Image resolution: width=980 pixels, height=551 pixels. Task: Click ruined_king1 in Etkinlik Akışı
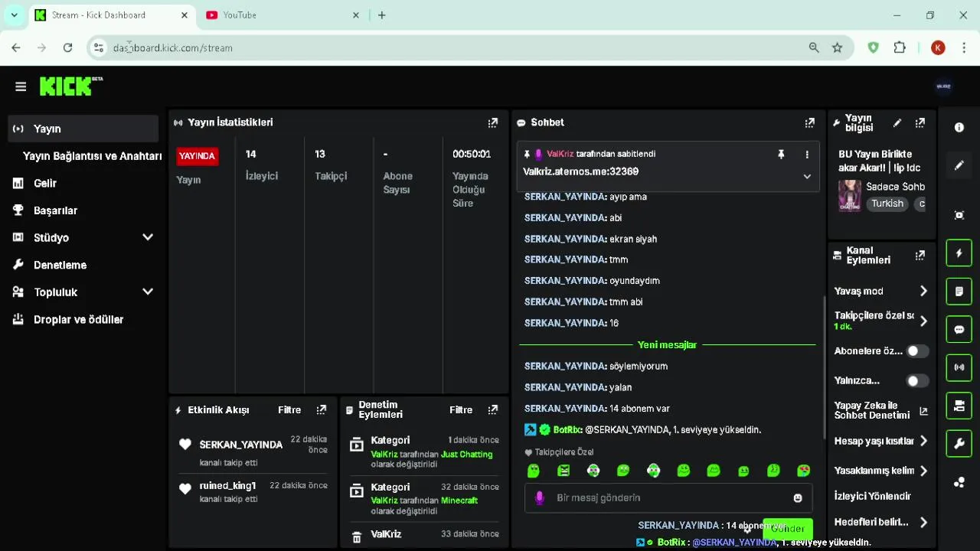(x=228, y=486)
